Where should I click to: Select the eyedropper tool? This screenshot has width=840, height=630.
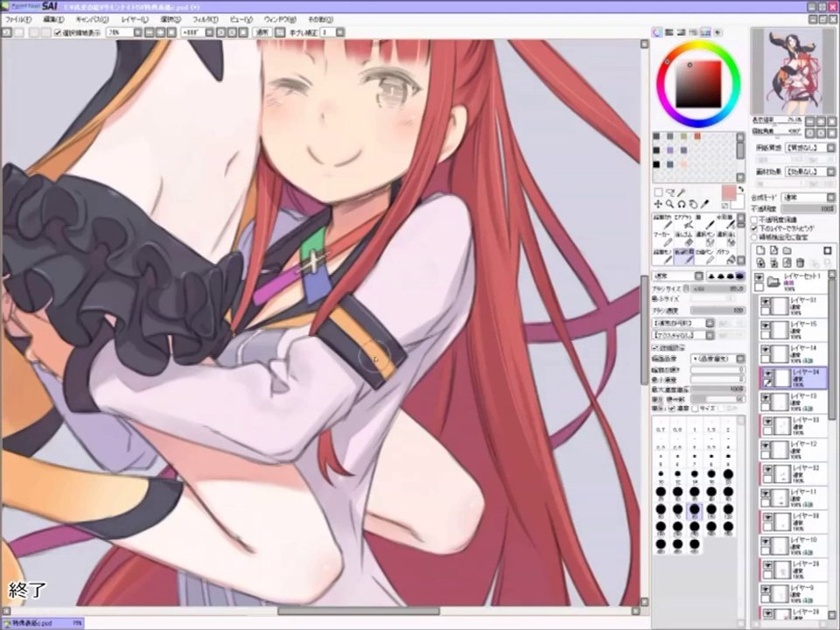click(705, 204)
